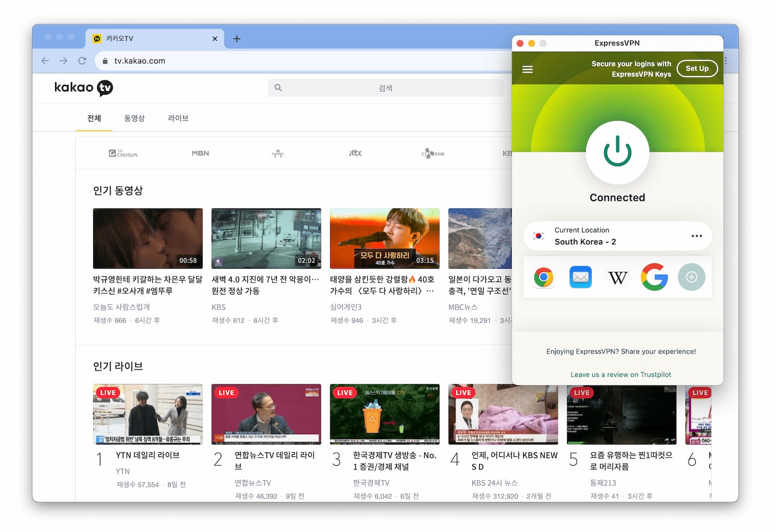Open location options with the three-dot menu
The width and height of the screenshot is (776, 532).
click(x=697, y=236)
